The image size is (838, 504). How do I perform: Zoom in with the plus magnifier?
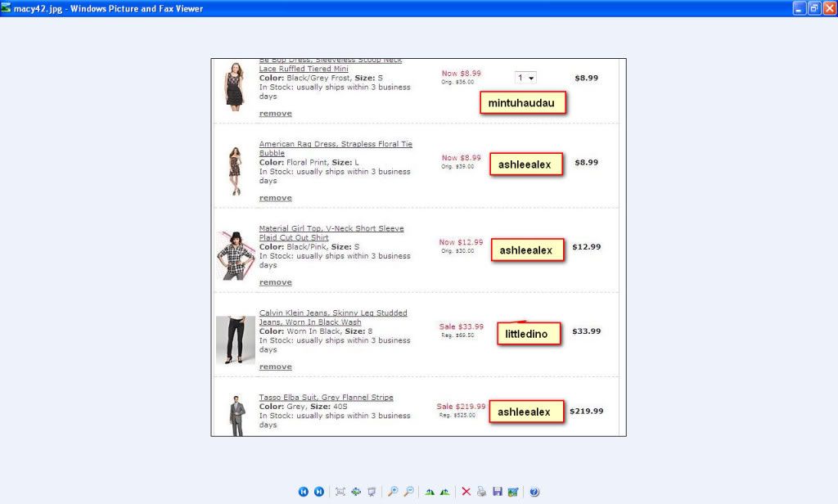pyautogui.click(x=393, y=492)
